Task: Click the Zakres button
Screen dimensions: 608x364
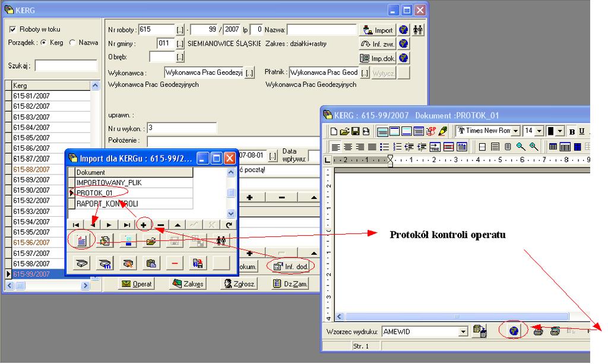Action: click(x=188, y=284)
